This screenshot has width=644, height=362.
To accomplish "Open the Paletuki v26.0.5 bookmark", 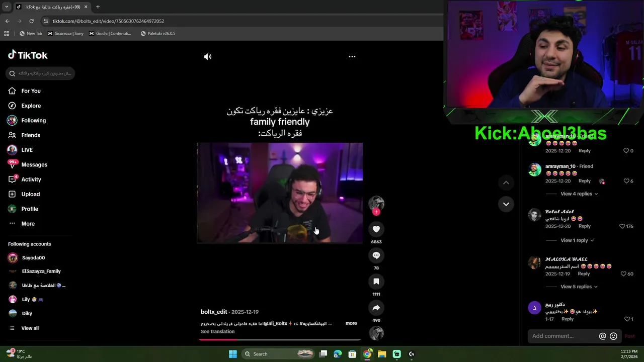I will pyautogui.click(x=158, y=34).
